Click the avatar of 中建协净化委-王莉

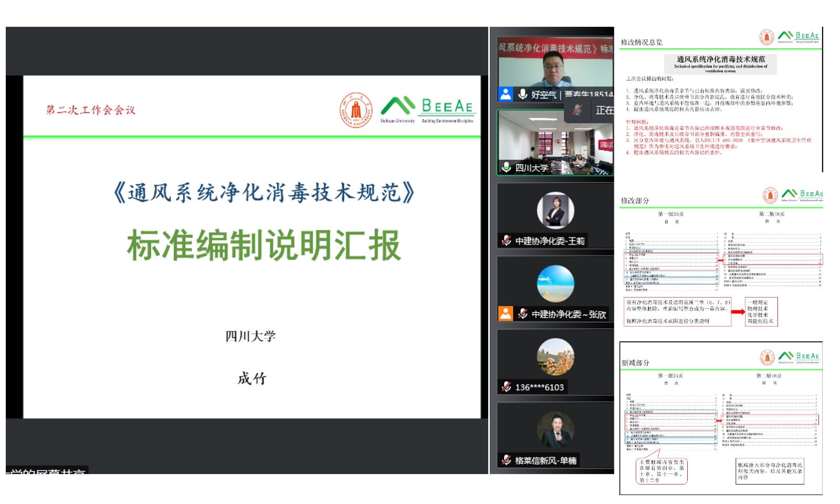pos(555,211)
